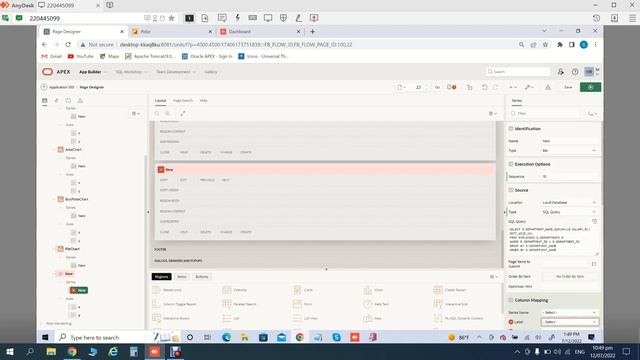Click the Go button beside the page number

pos(437,87)
